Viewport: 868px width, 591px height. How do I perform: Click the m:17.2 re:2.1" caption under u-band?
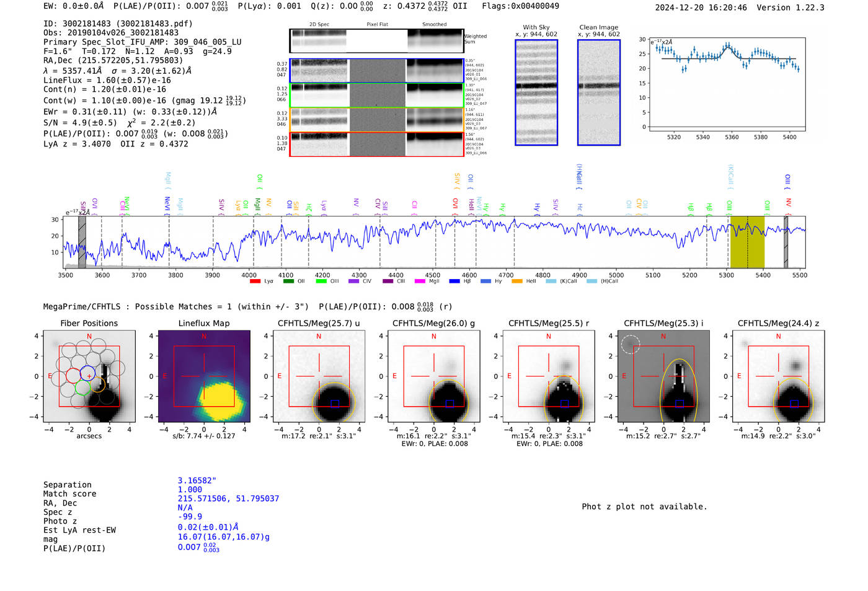tap(319, 436)
